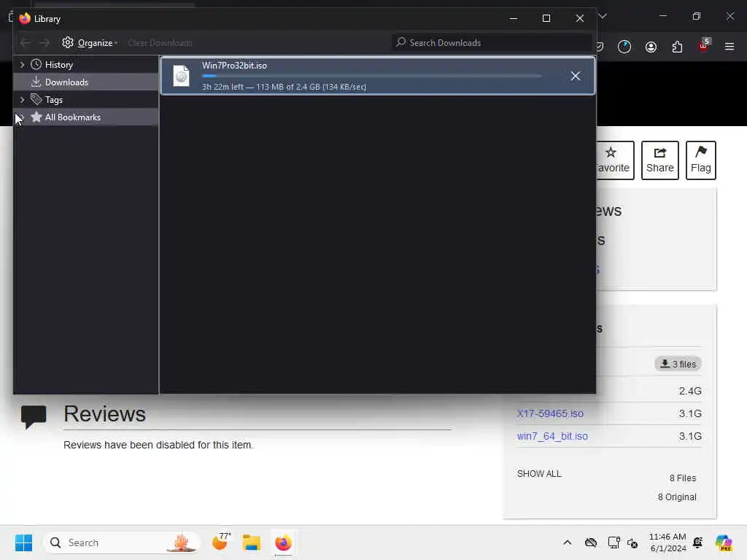Minimize the Library window

coord(514,18)
